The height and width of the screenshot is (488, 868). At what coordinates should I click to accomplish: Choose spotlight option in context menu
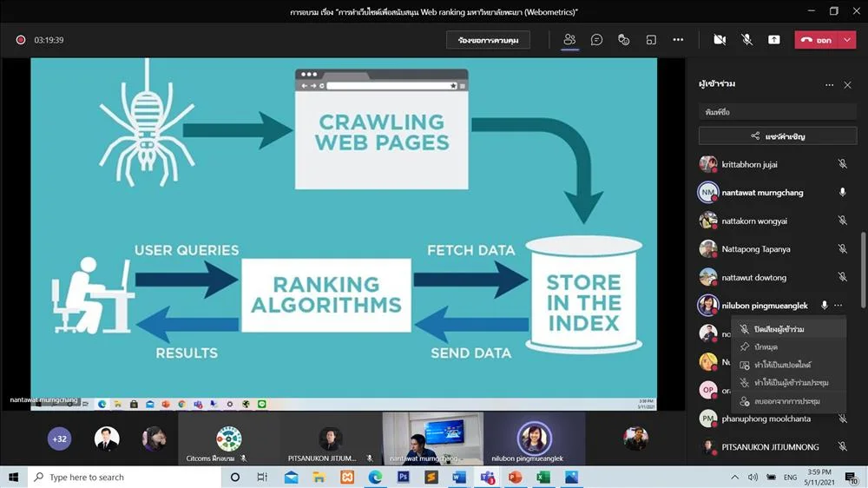(789, 365)
